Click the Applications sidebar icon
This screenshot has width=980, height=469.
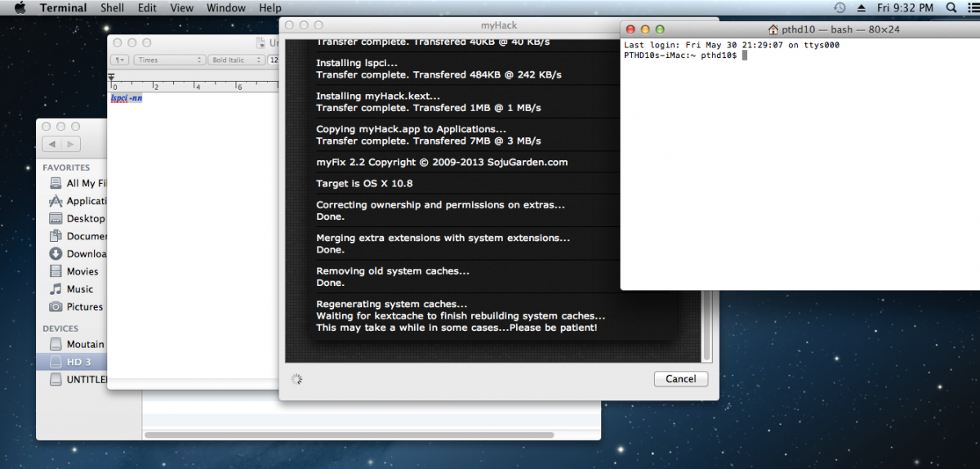point(56,201)
